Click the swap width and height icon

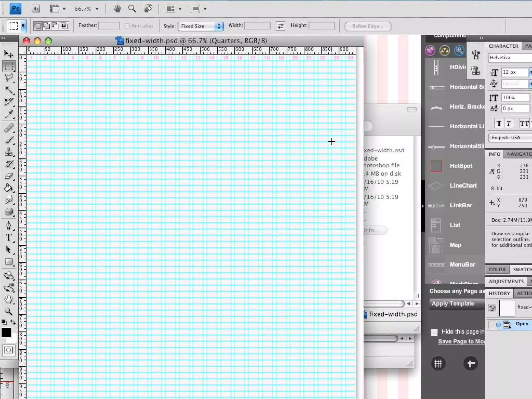tap(280, 26)
